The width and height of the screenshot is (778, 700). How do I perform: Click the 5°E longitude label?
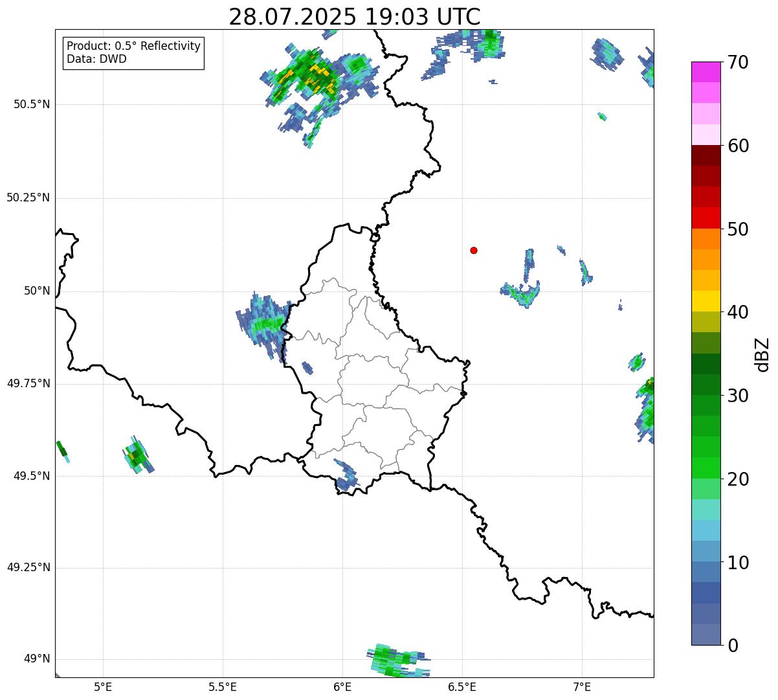click(x=103, y=686)
